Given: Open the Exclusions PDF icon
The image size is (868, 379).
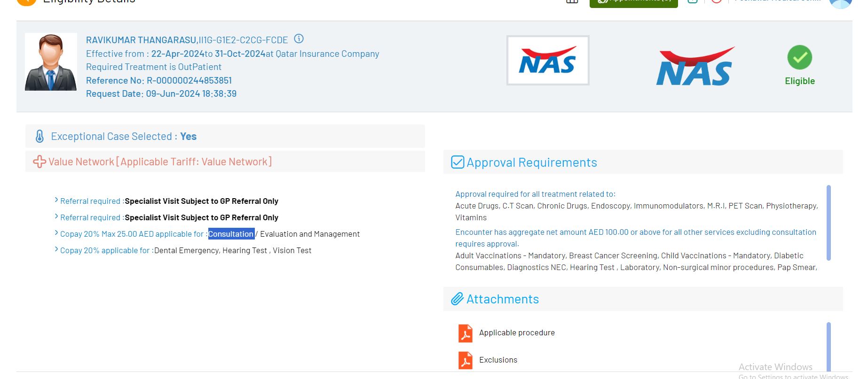Looking at the screenshot, I should [x=465, y=361].
